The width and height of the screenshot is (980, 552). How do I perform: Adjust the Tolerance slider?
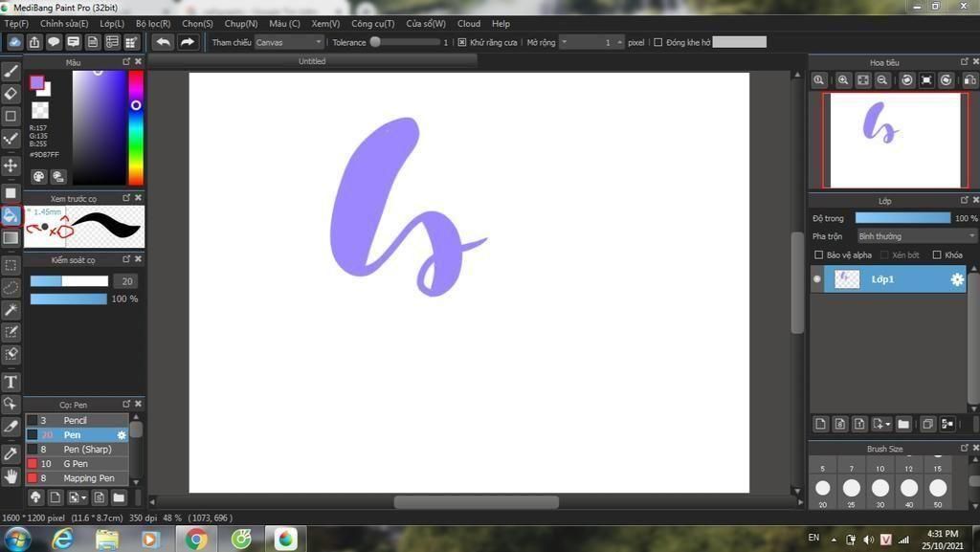[x=406, y=42]
